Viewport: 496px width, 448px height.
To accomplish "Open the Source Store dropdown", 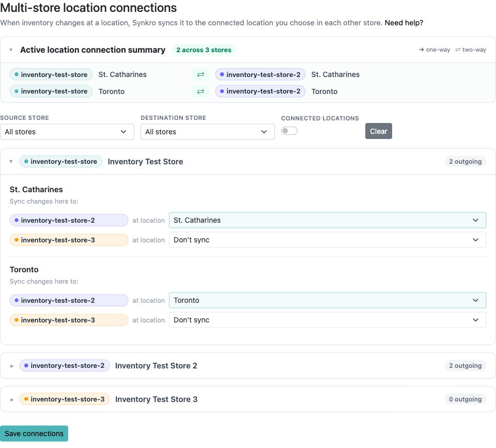I will click(67, 132).
